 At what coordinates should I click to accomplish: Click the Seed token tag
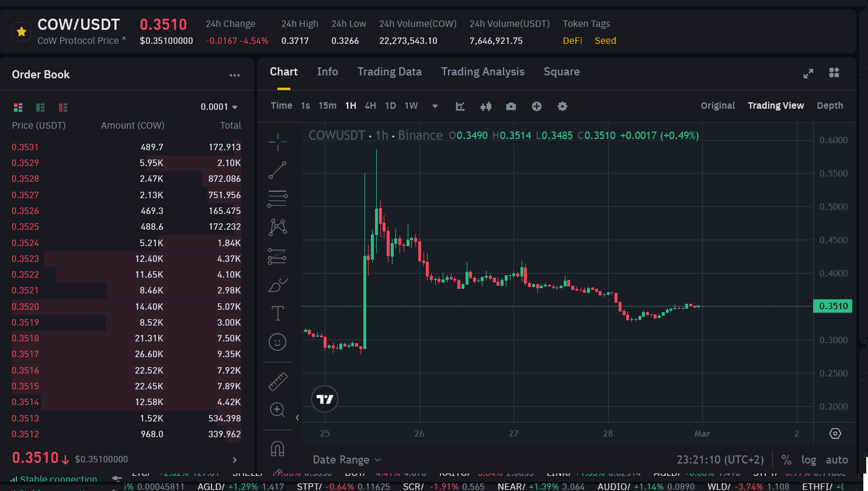pyautogui.click(x=605, y=41)
